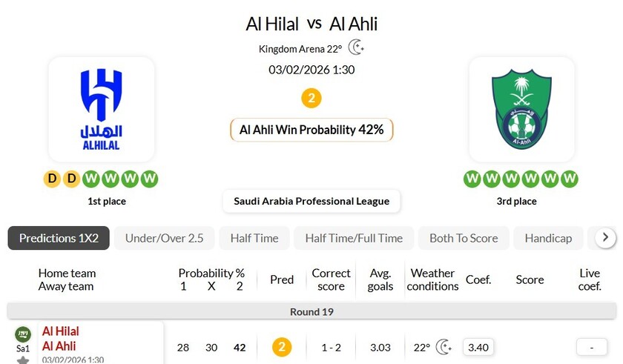Image resolution: width=623 pixels, height=364 pixels.
Task: Click the Al Hilal club logo
Action: (x=102, y=108)
